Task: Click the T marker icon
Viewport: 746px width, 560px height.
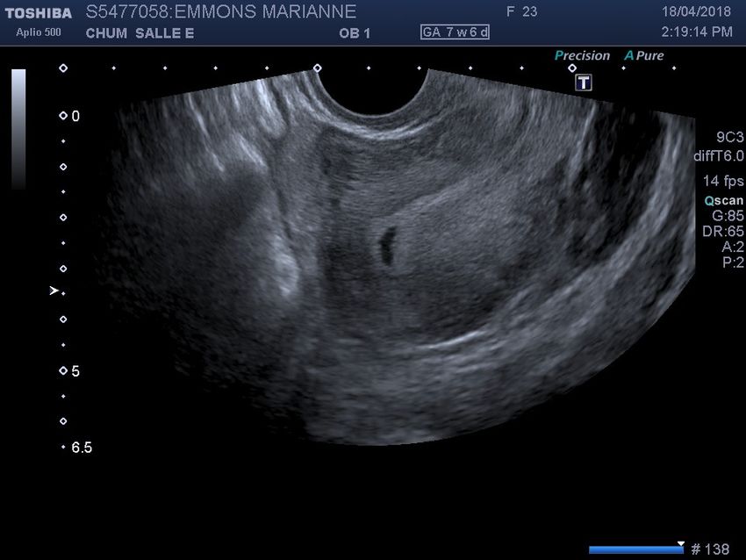Action: (584, 83)
